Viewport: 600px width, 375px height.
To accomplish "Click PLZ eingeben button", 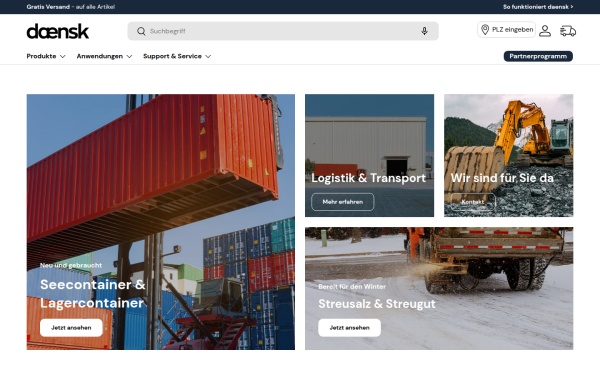I will (506, 29).
